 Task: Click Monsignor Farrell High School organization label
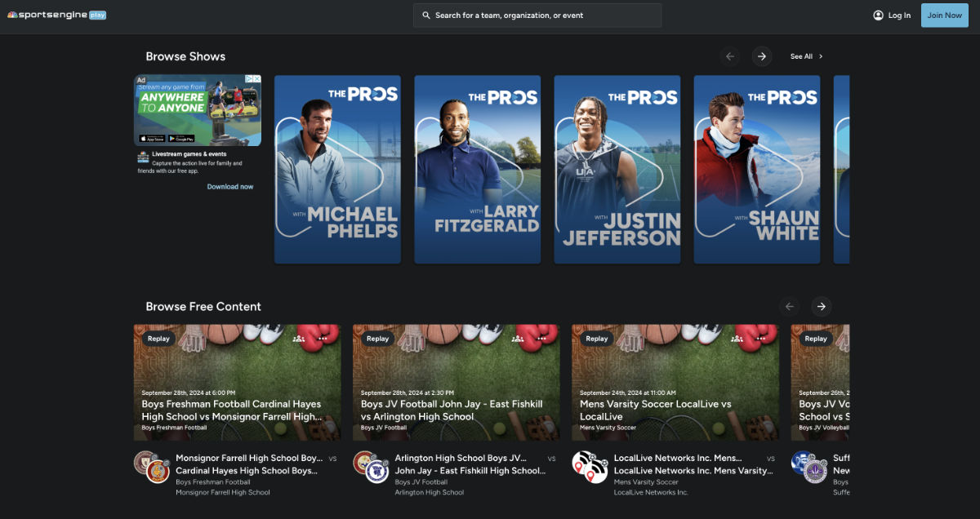(x=223, y=493)
